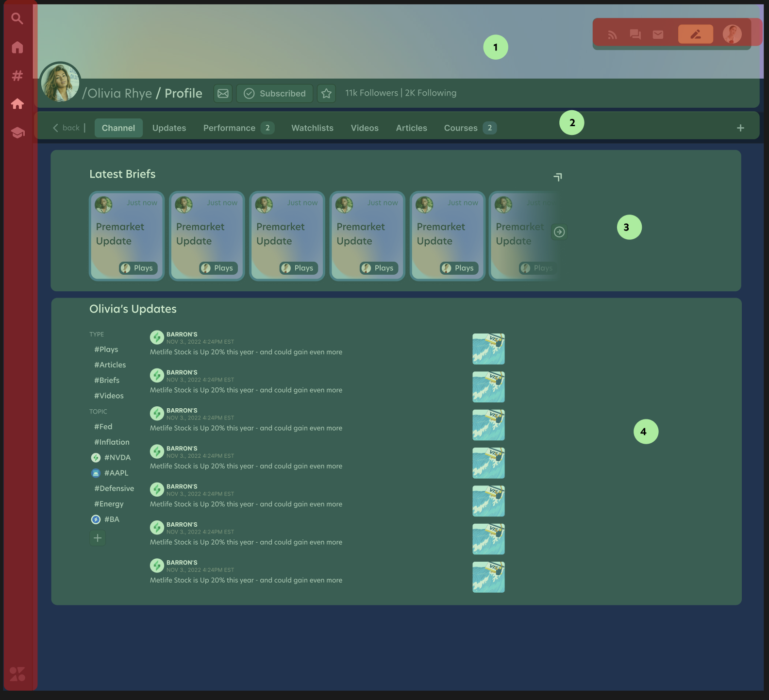Select the #NVDA topic filter

click(111, 458)
